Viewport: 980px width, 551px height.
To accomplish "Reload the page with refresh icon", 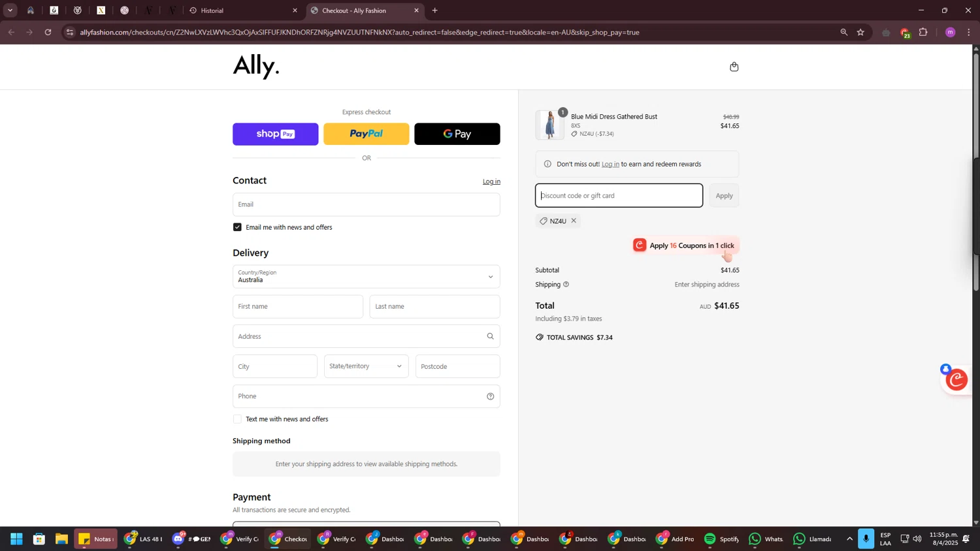I will coord(48,32).
